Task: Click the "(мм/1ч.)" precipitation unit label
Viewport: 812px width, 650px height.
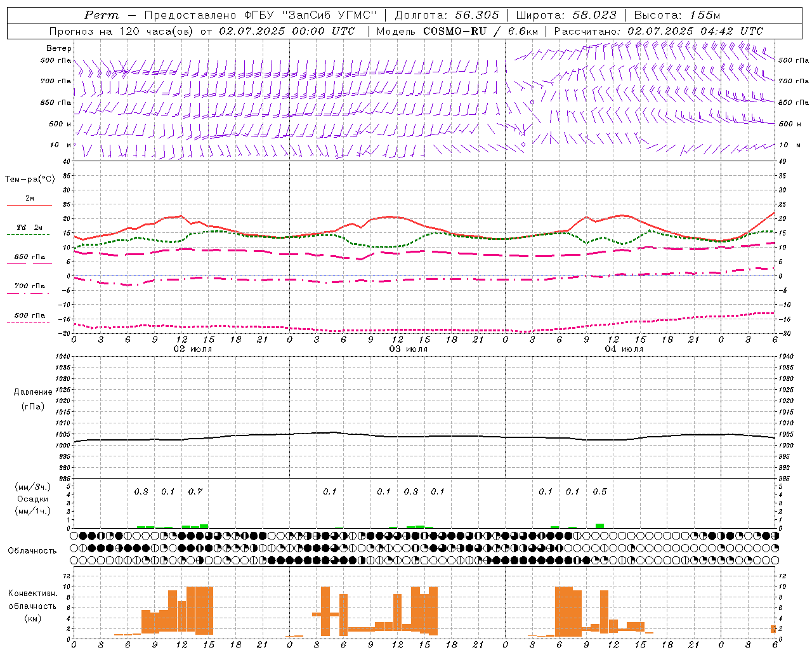Action: pyautogui.click(x=32, y=511)
